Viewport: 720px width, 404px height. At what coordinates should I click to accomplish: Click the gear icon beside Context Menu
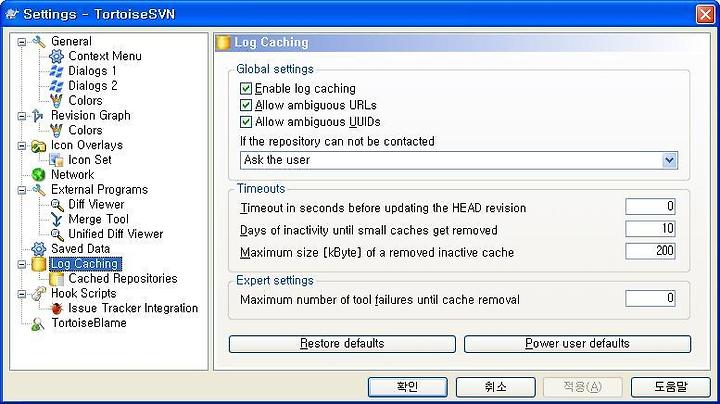56,56
